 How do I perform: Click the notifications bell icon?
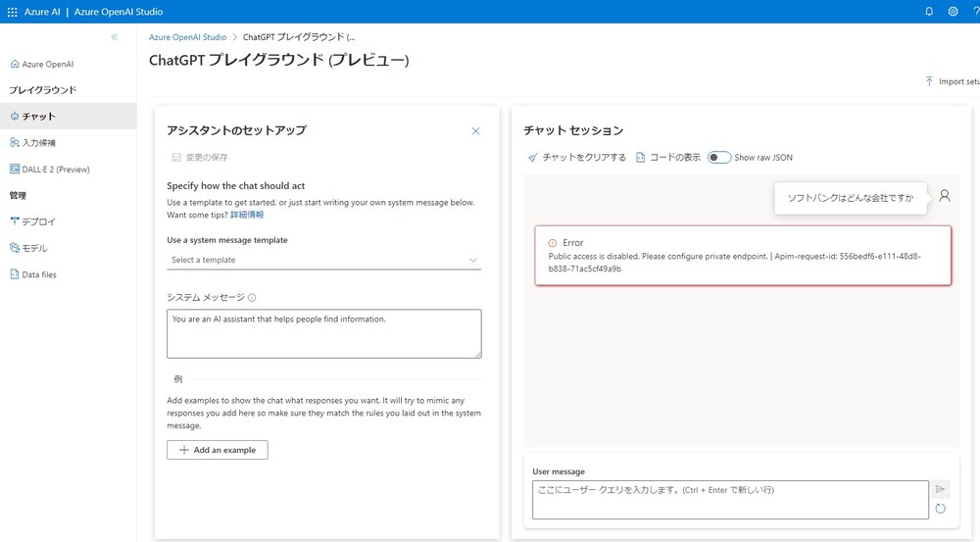coord(929,12)
